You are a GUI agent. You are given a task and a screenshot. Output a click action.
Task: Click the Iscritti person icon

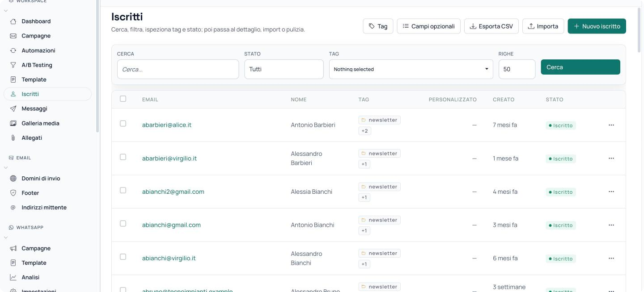tap(13, 94)
